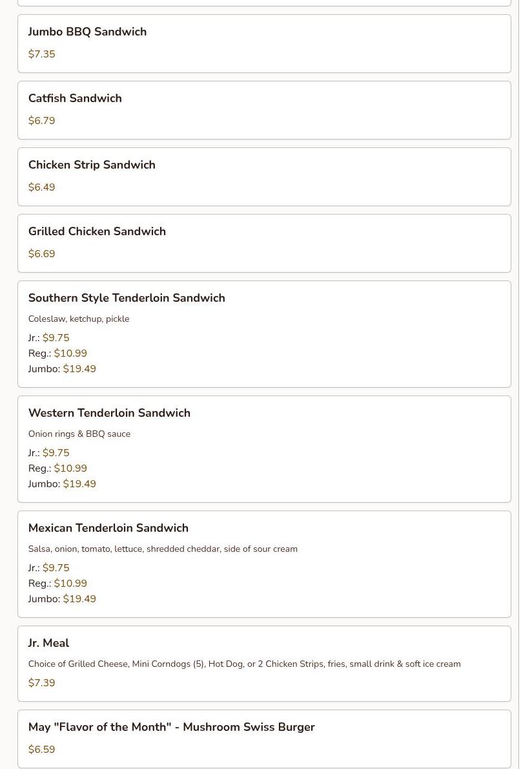Viewport: 532px width, 769px height.
Task: Click the $6.49 Chicken Strip price
Action: tap(41, 187)
